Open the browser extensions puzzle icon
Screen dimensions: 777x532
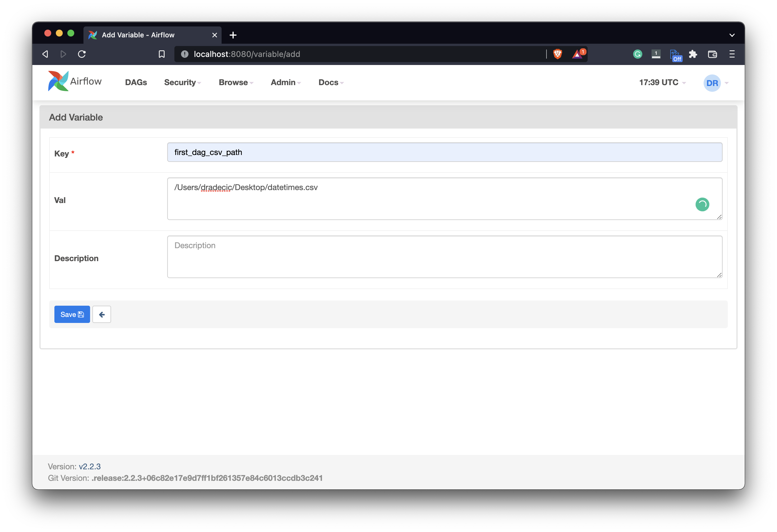[693, 54]
